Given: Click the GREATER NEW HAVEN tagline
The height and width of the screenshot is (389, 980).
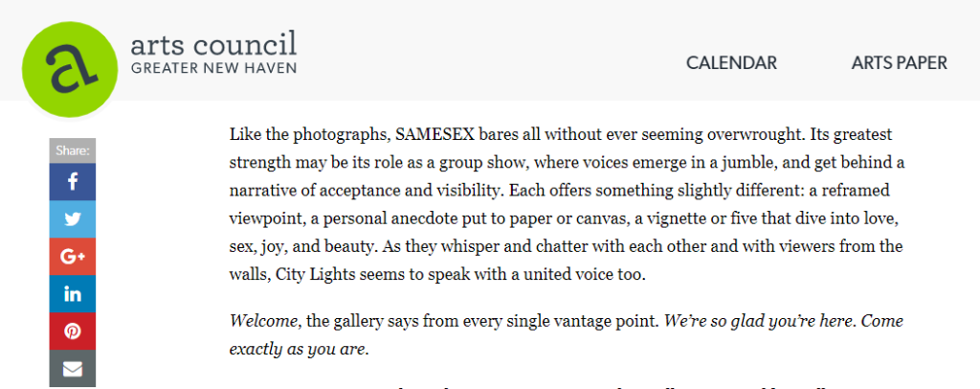Looking at the screenshot, I should click(x=213, y=67).
